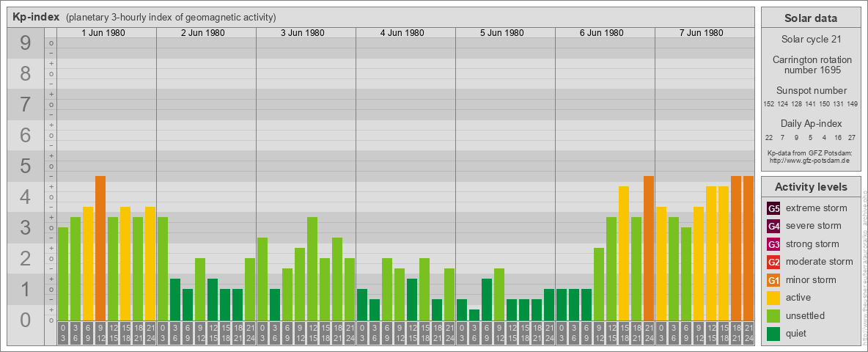Select the G2 moderate storm badge
The image size is (868, 352).
click(773, 262)
